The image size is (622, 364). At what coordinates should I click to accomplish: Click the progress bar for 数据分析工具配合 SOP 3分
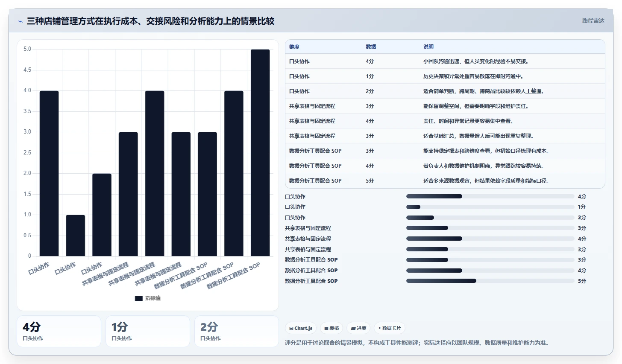490,260
